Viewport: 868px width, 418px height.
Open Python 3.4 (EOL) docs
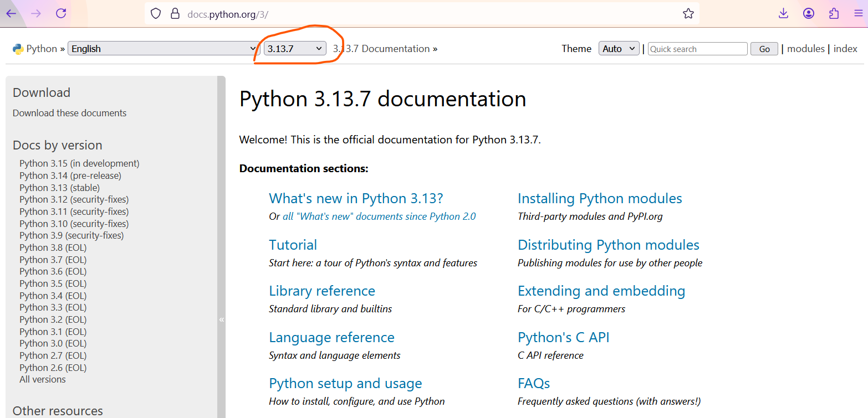point(53,296)
